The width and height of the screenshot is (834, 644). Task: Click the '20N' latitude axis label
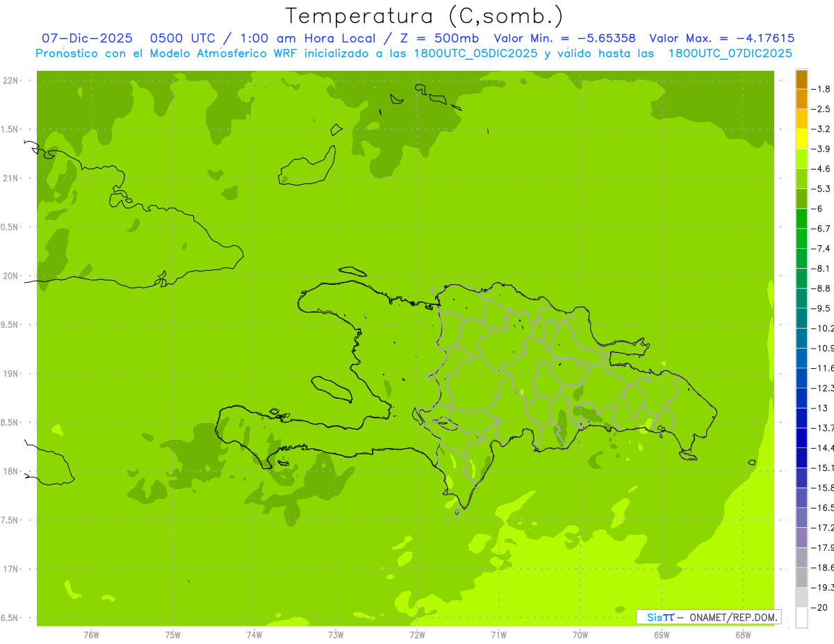coord(11,276)
